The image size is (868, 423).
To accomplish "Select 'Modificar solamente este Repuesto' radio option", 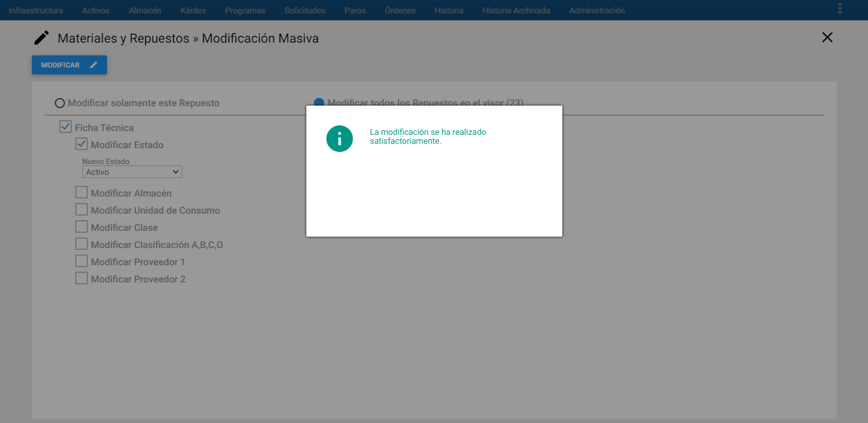I will (60, 103).
